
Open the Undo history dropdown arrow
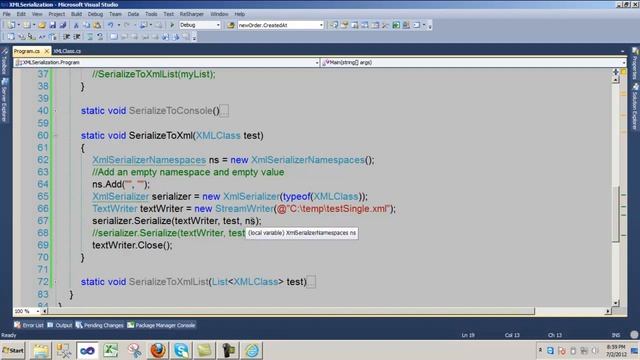[119, 25]
